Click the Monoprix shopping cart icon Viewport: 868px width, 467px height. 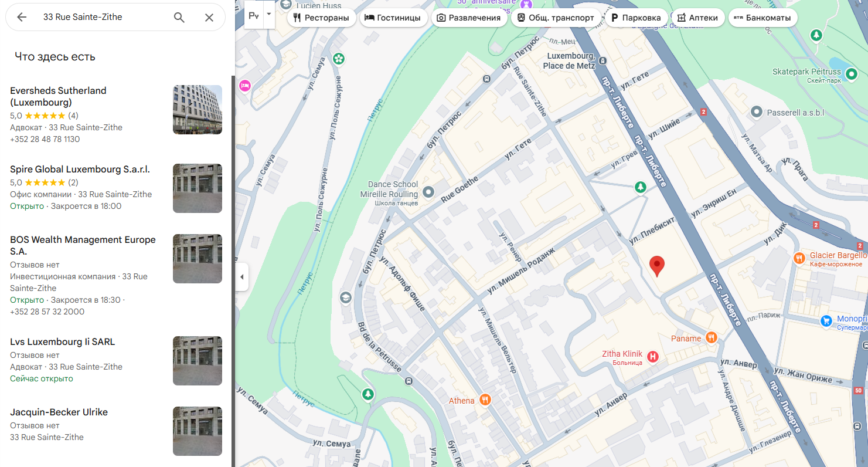[826, 320]
